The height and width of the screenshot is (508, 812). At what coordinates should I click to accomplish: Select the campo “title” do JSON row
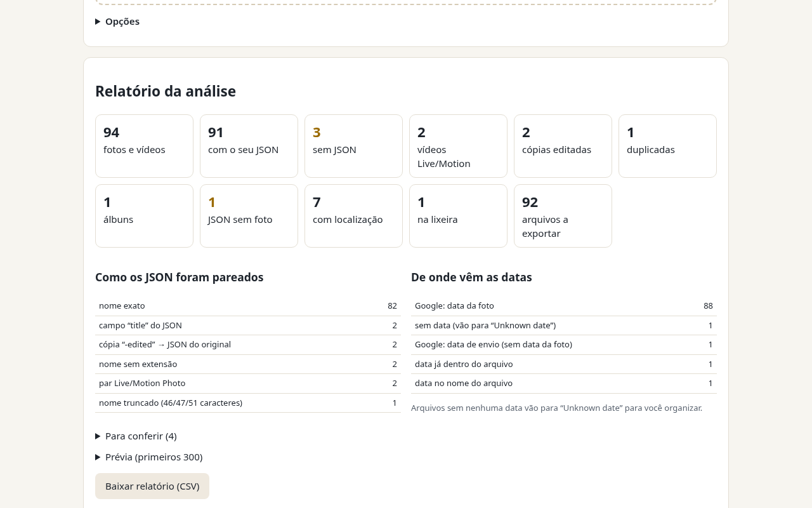[248, 326]
